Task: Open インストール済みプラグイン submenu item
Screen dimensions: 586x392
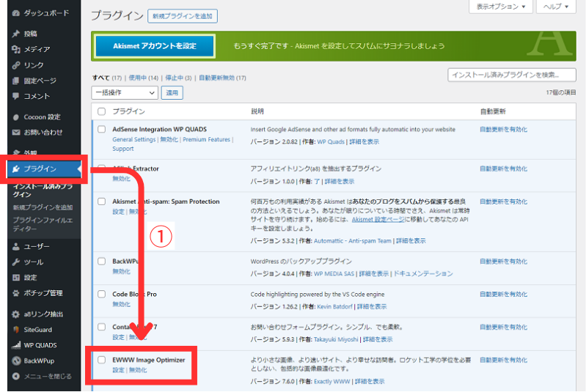Action: click(43, 190)
